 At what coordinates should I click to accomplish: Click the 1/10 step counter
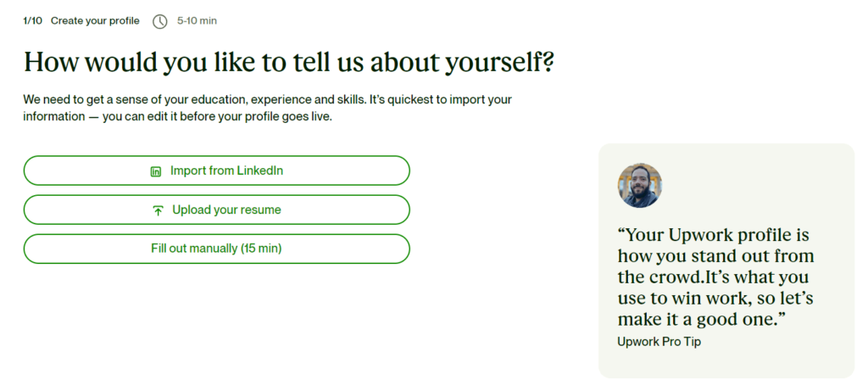[33, 21]
